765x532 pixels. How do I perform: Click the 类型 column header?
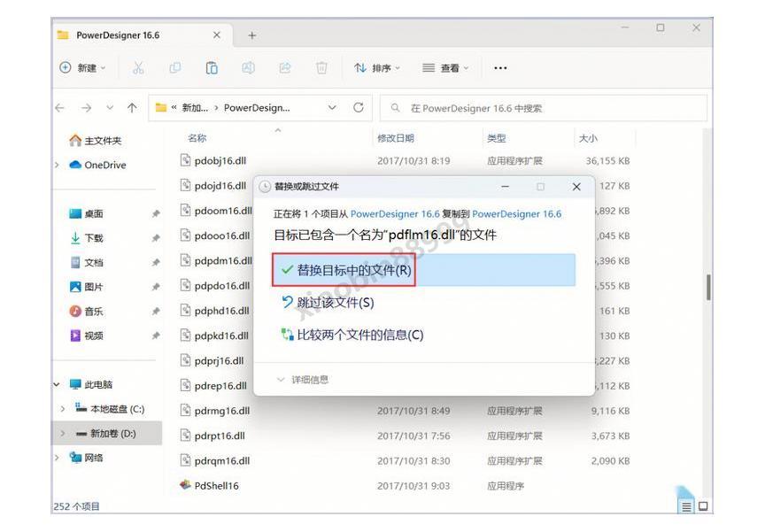click(496, 138)
